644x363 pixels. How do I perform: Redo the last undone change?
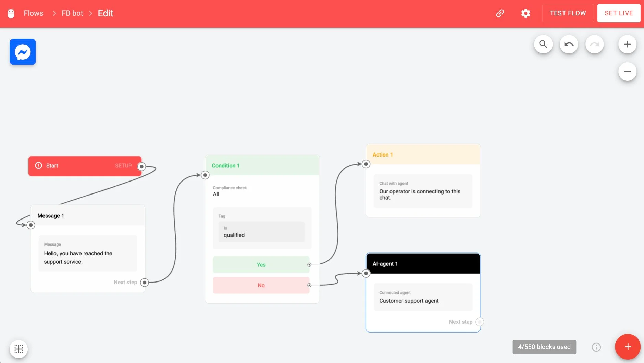595,44
